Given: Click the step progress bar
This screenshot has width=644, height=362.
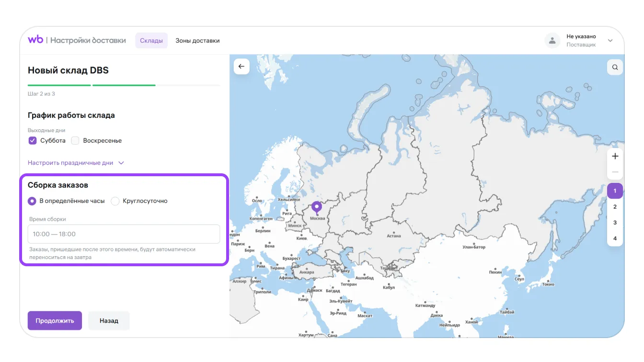Looking at the screenshot, I should point(124,85).
